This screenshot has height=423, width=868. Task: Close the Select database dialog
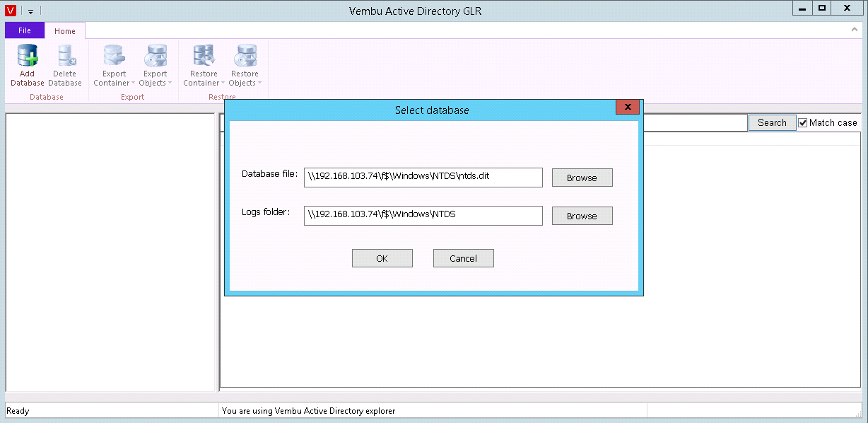[x=628, y=107]
